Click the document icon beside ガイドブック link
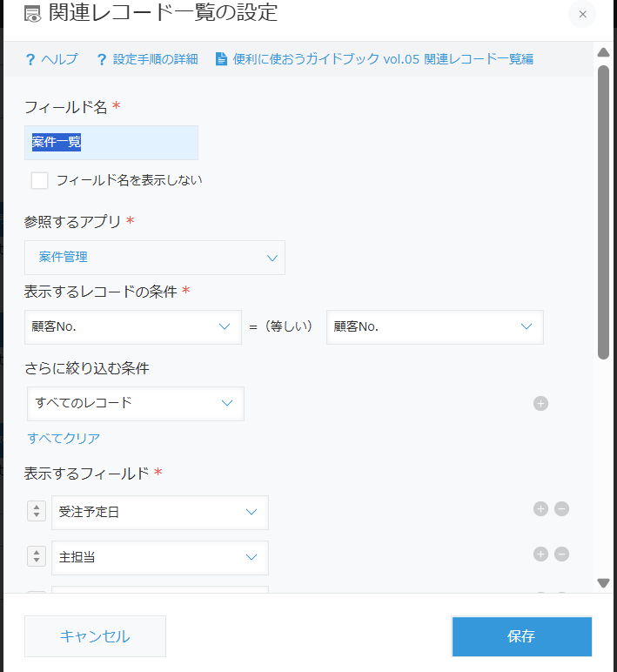 221,58
